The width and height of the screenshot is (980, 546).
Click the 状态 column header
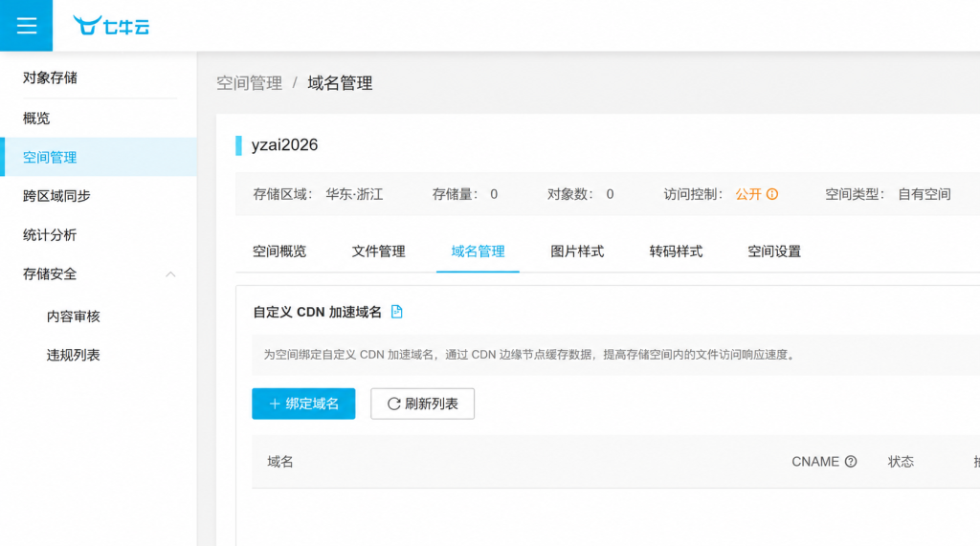(901, 462)
